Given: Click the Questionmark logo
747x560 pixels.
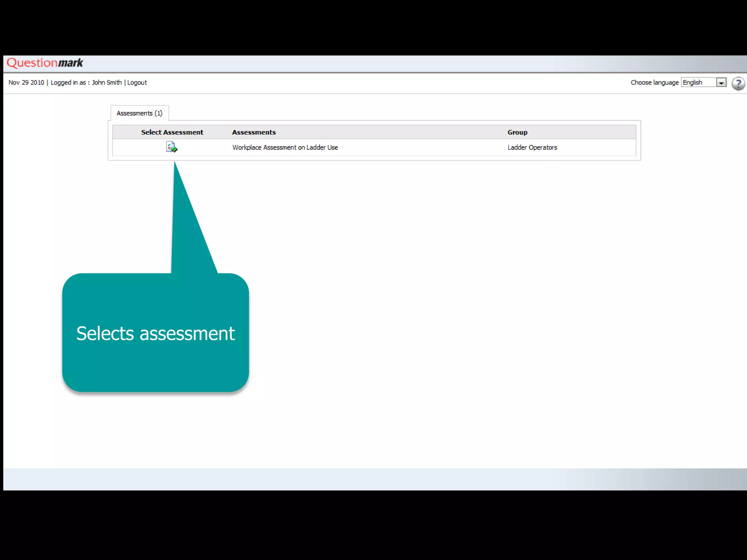Looking at the screenshot, I should (45, 63).
